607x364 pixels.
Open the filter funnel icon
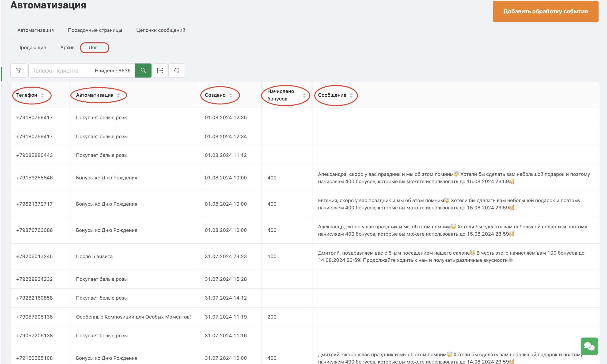pos(19,71)
